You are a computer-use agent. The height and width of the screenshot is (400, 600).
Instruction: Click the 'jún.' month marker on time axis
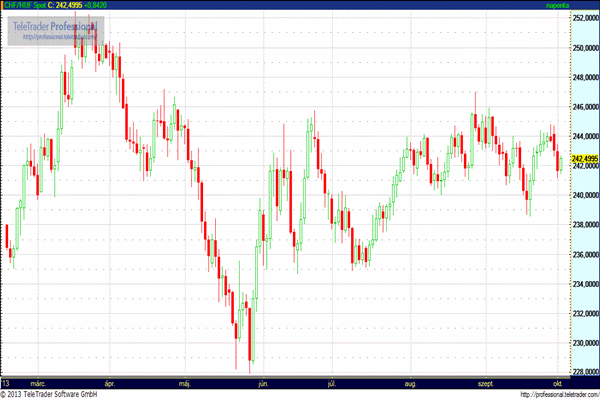263,383
